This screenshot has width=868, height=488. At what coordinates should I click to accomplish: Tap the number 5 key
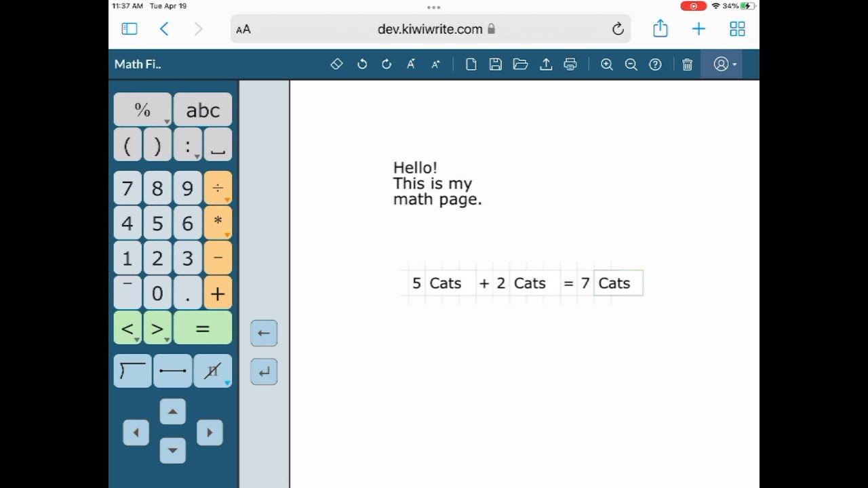157,223
